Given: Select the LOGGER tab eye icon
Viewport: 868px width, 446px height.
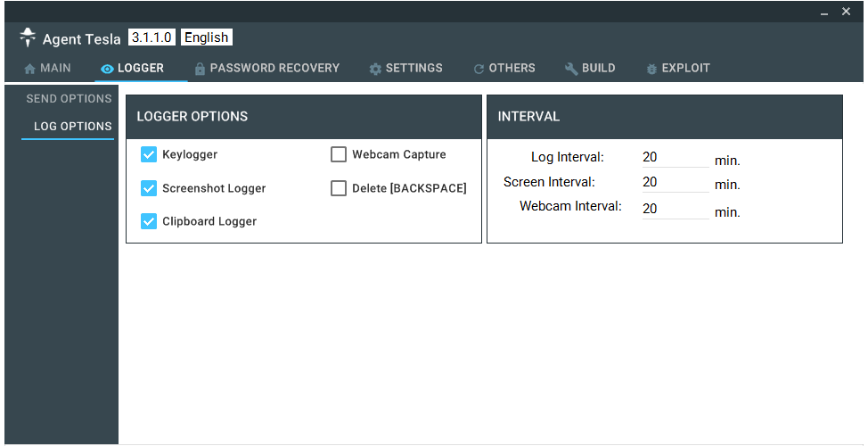Looking at the screenshot, I should pyautogui.click(x=108, y=70).
